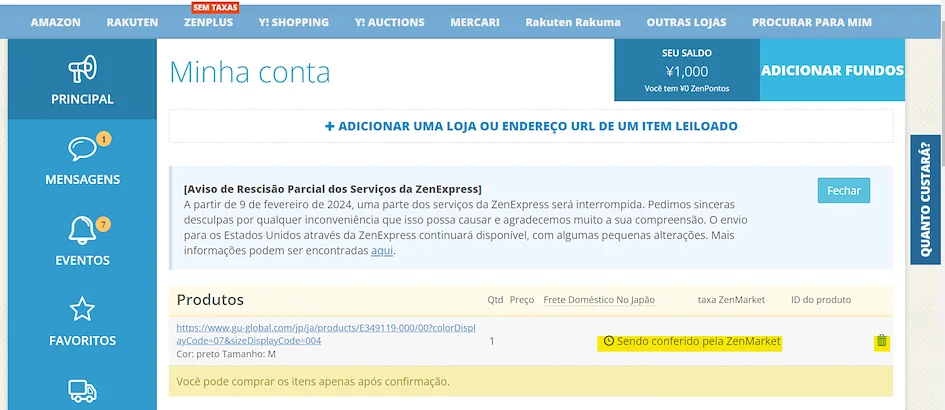This screenshot has height=410, width=945.
Task: Click the EVENTOS sidebar label
Action: [82, 260]
